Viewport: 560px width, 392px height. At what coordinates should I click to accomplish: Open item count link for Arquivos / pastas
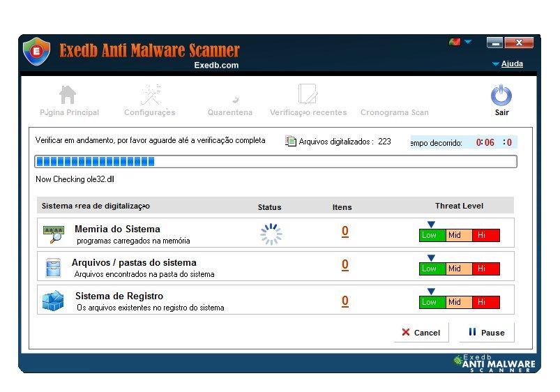click(x=345, y=265)
